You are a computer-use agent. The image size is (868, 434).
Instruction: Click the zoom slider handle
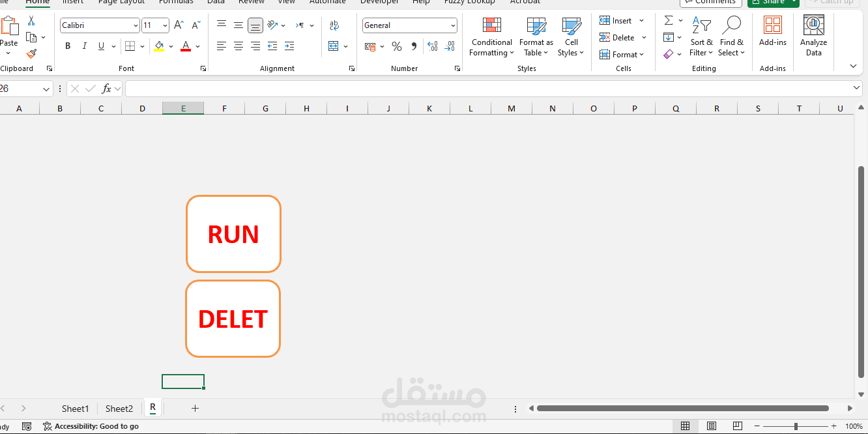(796, 426)
